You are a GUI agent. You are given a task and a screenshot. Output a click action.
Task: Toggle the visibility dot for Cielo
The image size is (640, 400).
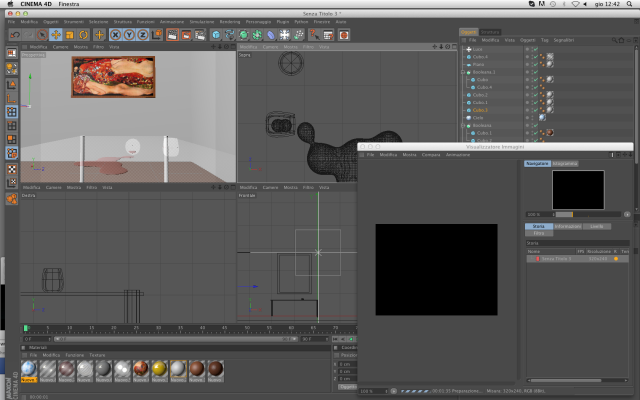(x=527, y=118)
